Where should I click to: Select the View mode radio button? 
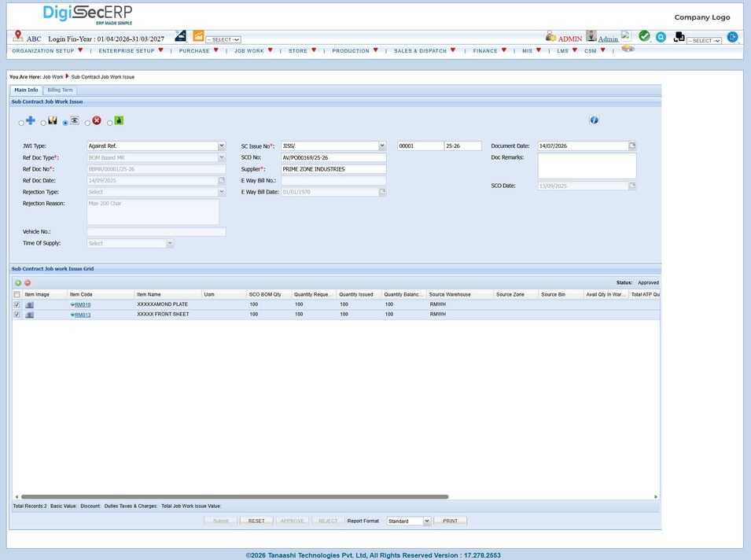pos(65,123)
